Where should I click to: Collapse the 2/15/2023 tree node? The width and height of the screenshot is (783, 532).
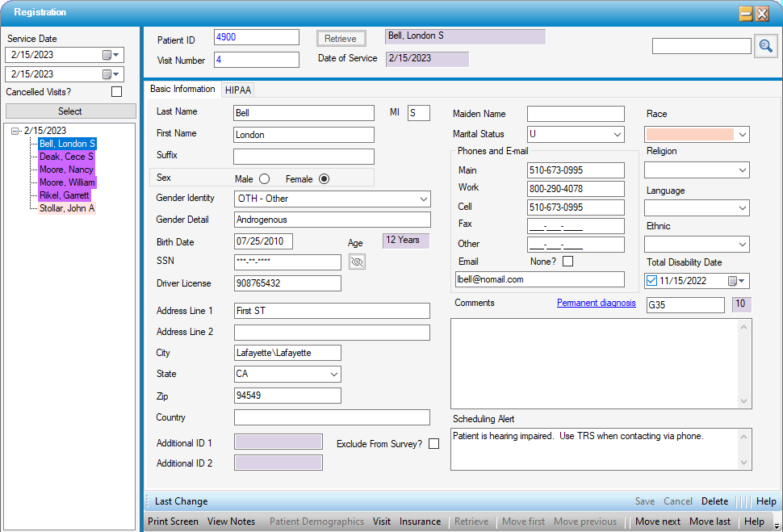(x=15, y=131)
